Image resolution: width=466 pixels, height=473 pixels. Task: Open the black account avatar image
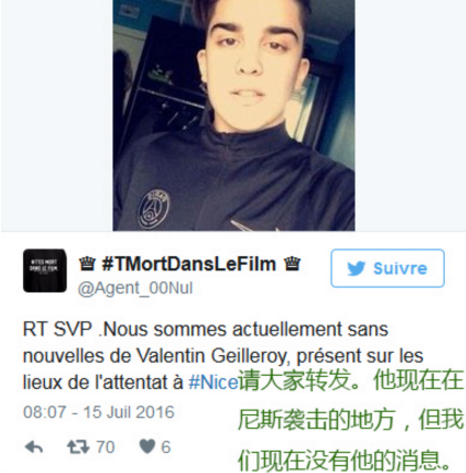pyautogui.click(x=45, y=271)
